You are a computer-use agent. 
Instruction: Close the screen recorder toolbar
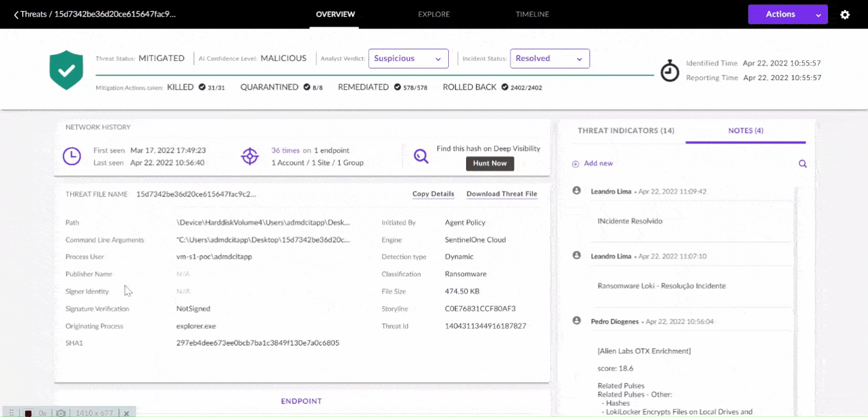tap(126, 413)
